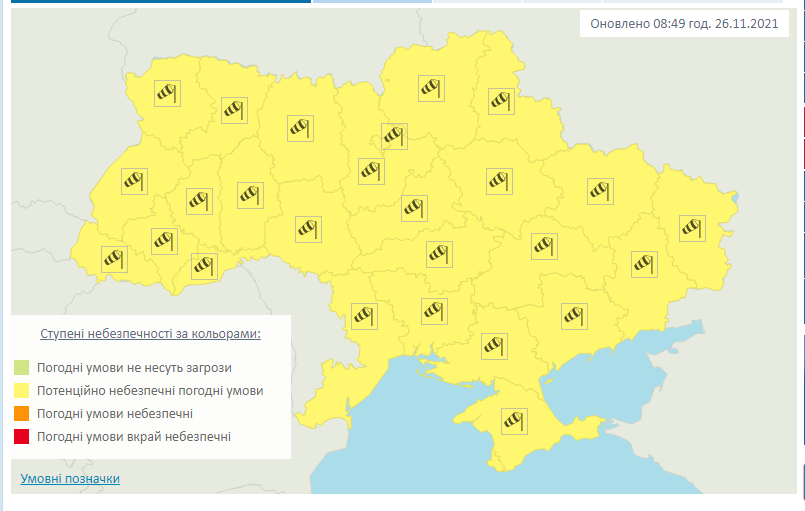The height and width of the screenshot is (511, 805).
Task: Click the Потенційно небезпечні погодні умови text
Action: click(x=150, y=391)
